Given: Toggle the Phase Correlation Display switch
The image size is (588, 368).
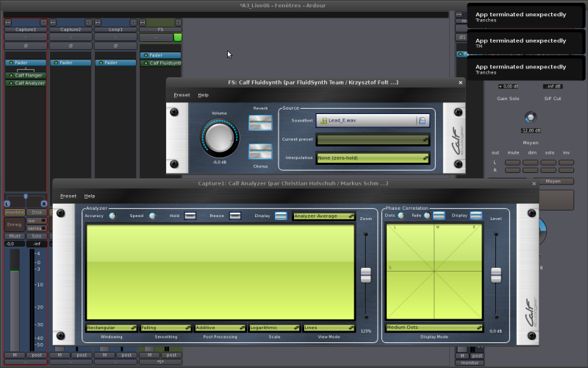Looking at the screenshot, I should 476,216.
